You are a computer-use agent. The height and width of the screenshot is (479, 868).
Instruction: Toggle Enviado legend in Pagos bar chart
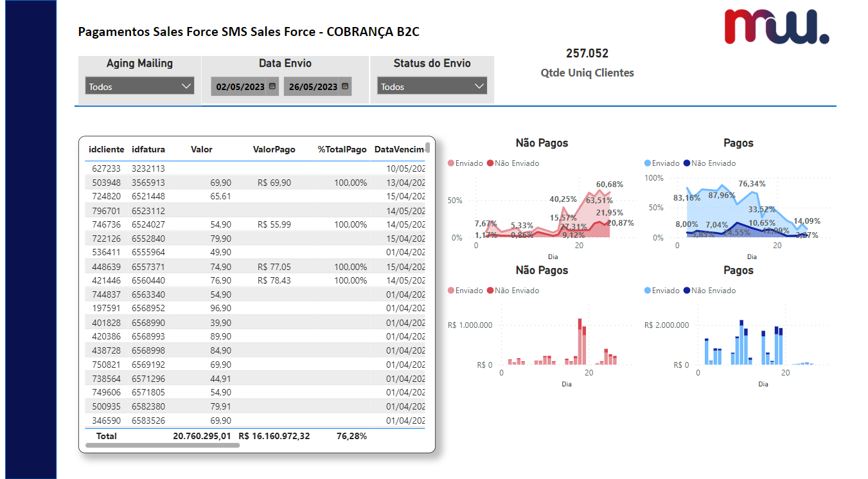coord(662,291)
